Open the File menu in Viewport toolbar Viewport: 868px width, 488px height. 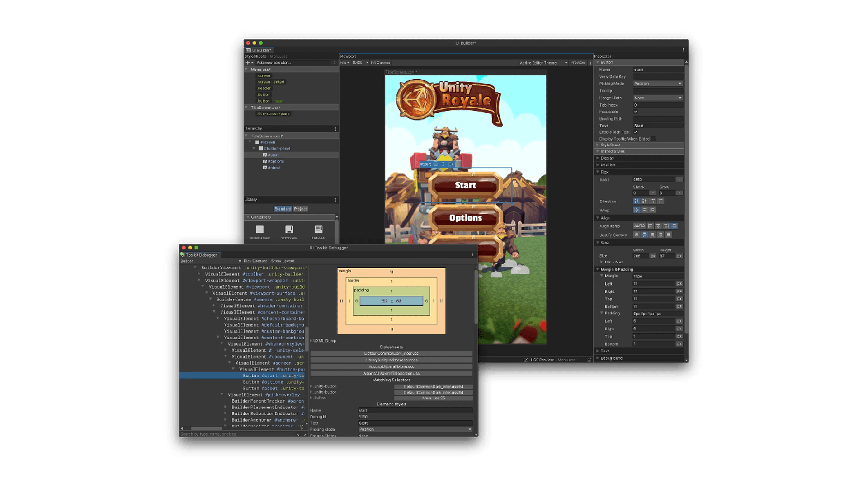click(x=344, y=63)
